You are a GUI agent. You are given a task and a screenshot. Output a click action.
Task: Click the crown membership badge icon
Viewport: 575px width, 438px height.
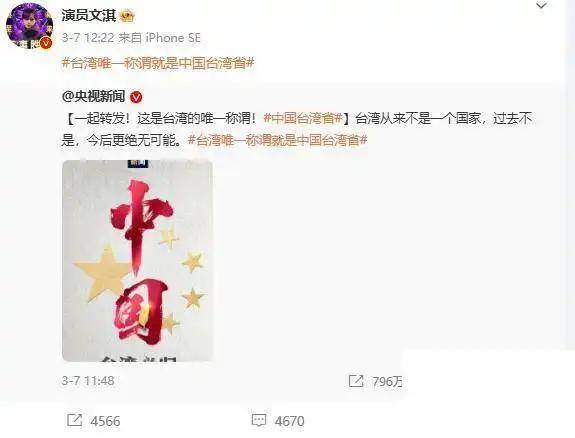(x=128, y=16)
